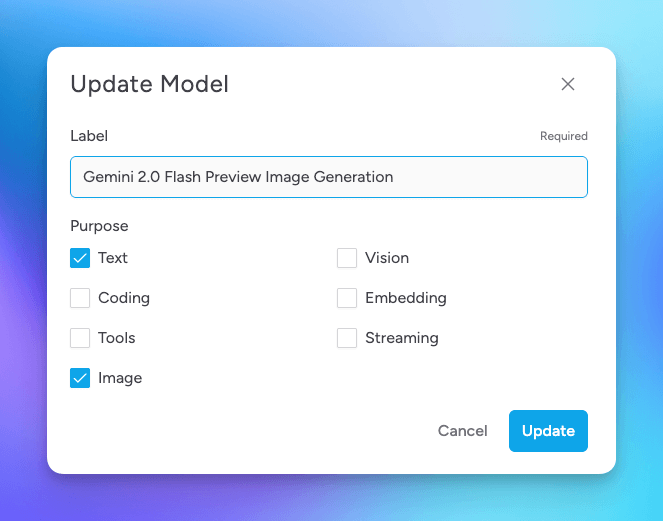
Task: Click the "Update Model" dialog title
Action: click(x=149, y=84)
